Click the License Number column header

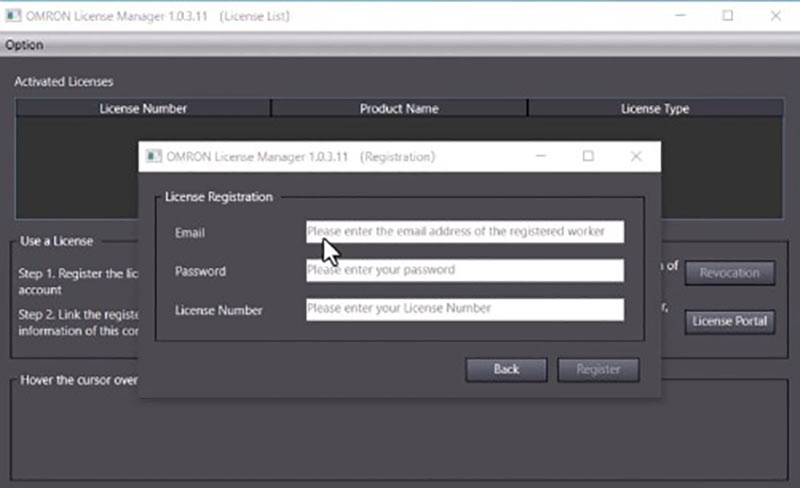(x=143, y=108)
